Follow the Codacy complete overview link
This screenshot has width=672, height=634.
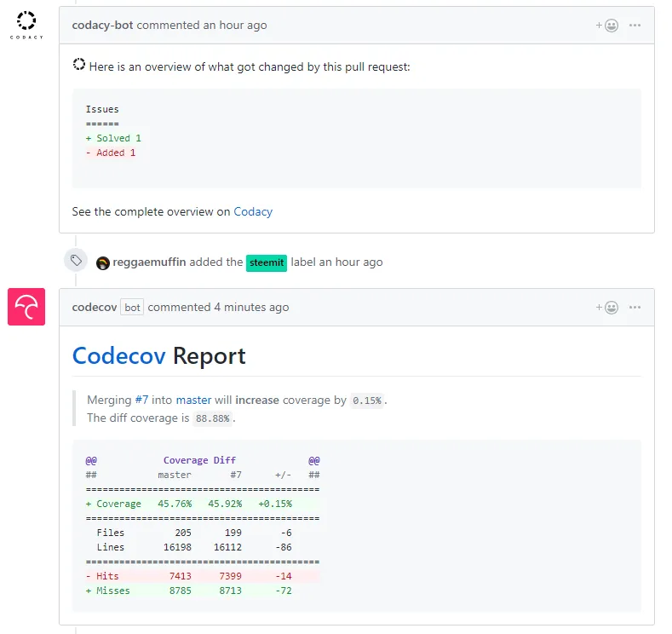(253, 212)
